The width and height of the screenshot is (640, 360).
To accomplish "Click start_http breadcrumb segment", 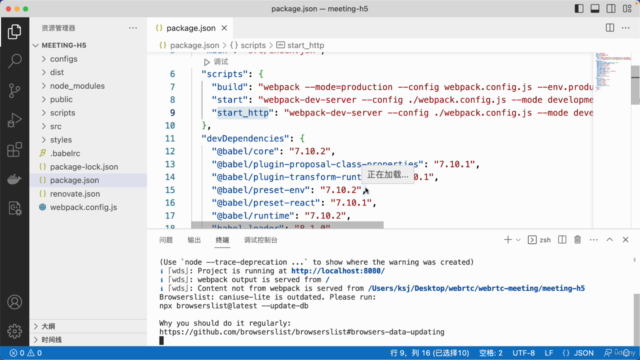I will point(300,45).
